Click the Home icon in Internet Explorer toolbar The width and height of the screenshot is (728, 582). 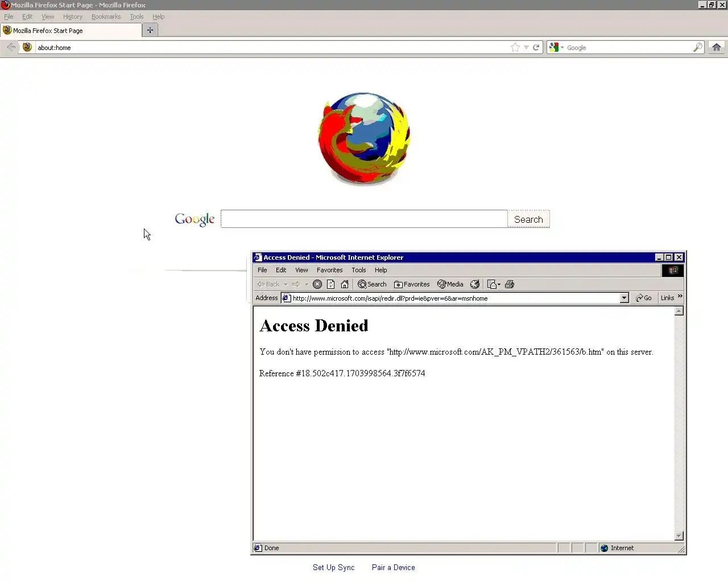click(345, 284)
